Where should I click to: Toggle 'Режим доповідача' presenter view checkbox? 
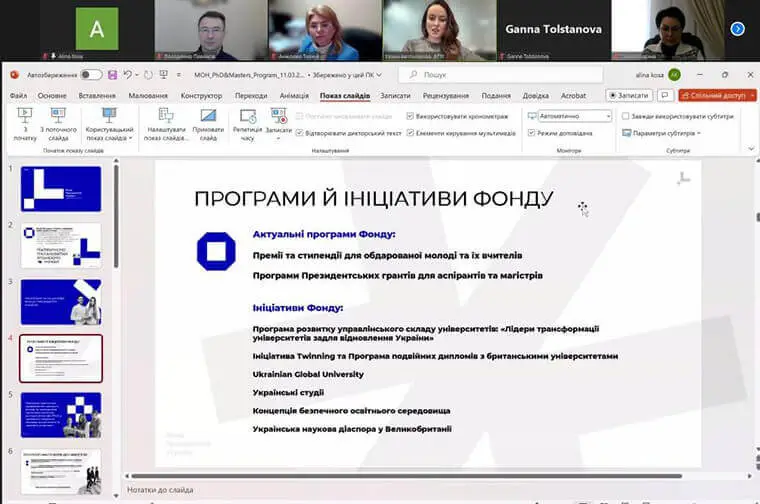pos(532,132)
